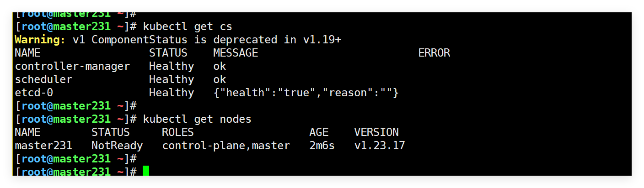Click the "control-plane,master" roles value

pyautogui.click(x=226, y=146)
